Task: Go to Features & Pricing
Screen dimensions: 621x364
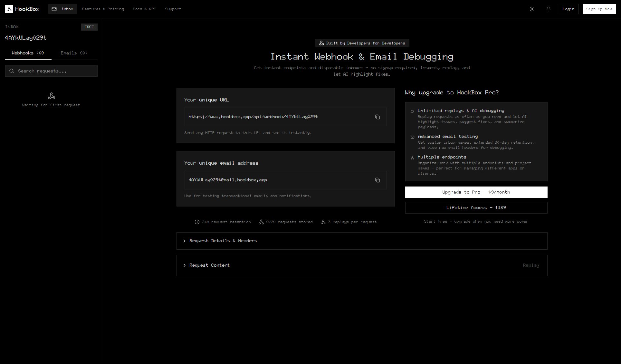Action: [x=103, y=9]
